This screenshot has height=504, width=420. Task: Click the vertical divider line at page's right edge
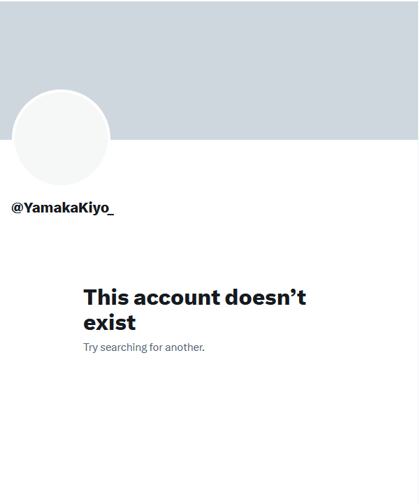(419, 252)
